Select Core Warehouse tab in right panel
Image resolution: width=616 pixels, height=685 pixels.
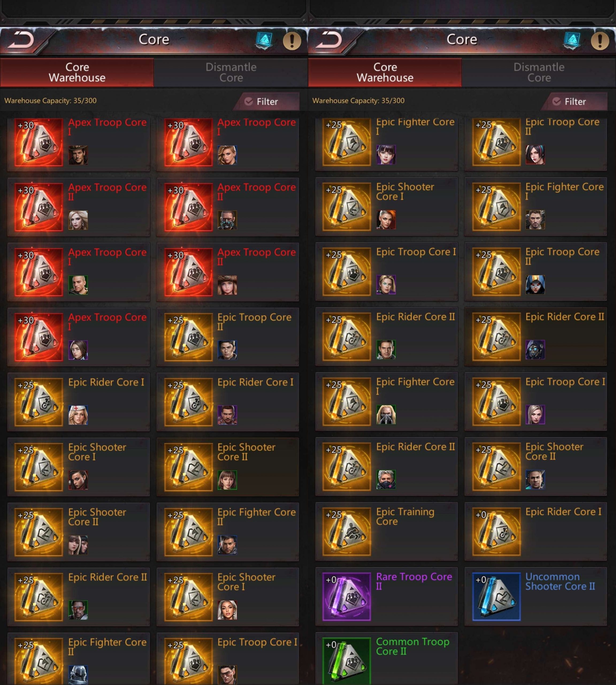pos(385,72)
